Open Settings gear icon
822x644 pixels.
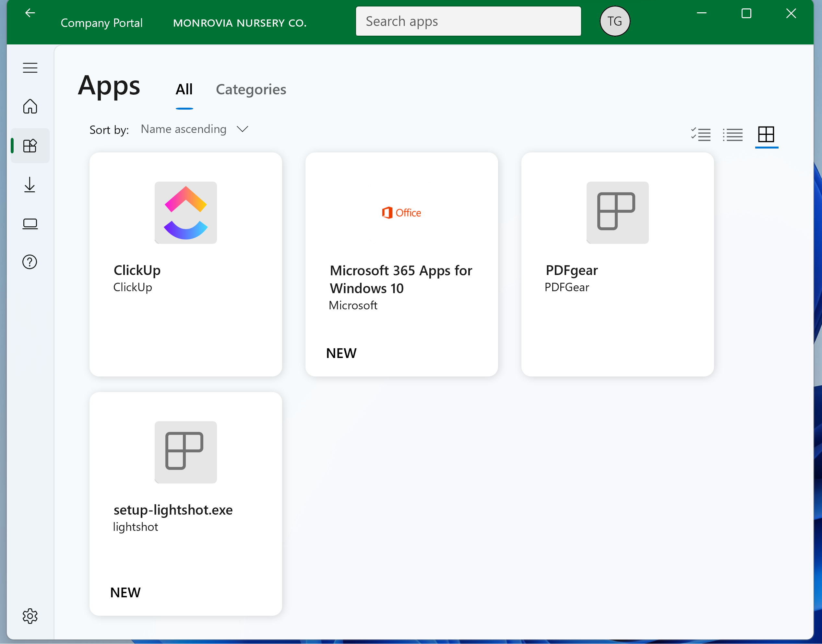click(30, 616)
